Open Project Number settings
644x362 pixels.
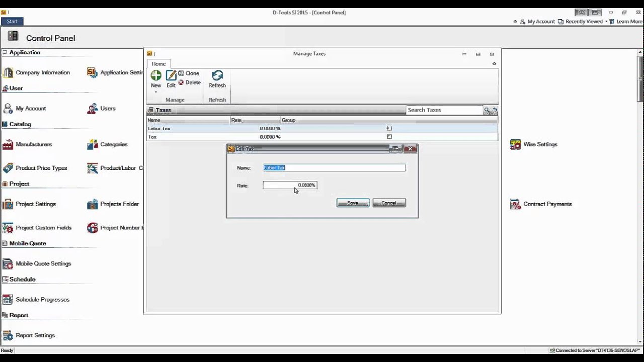point(115,228)
